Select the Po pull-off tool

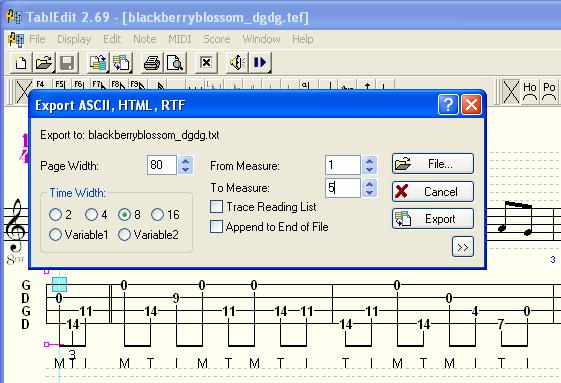point(549,92)
